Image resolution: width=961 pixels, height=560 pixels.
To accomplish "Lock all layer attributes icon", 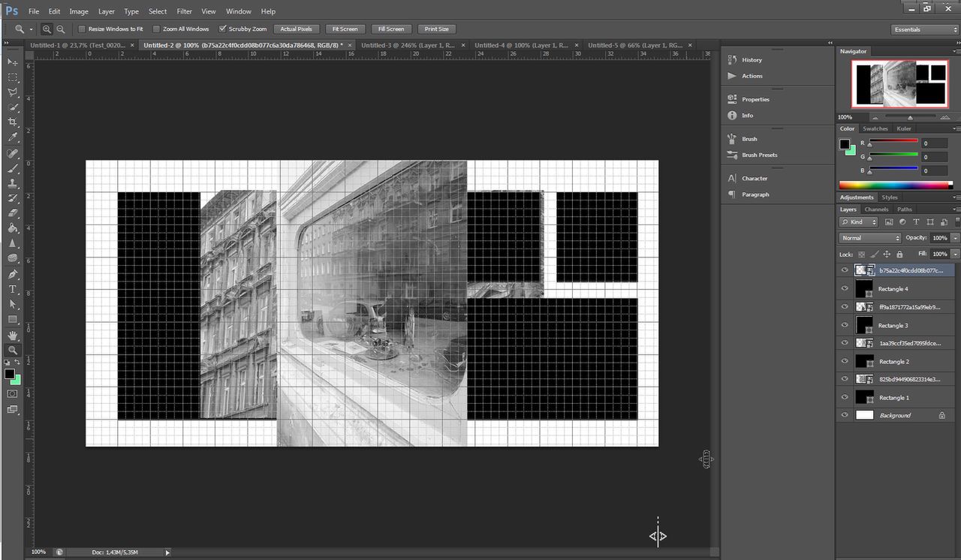I will (899, 254).
